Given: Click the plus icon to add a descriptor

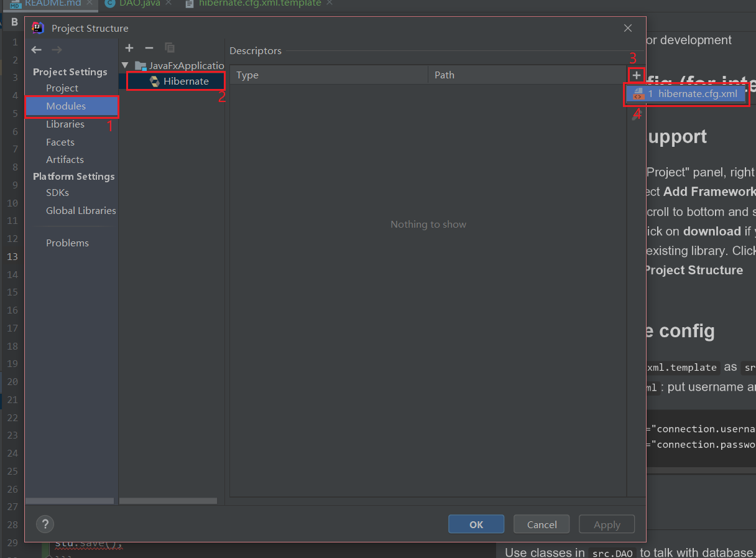Looking at the screenshot, I should click(x=636, y=75).
